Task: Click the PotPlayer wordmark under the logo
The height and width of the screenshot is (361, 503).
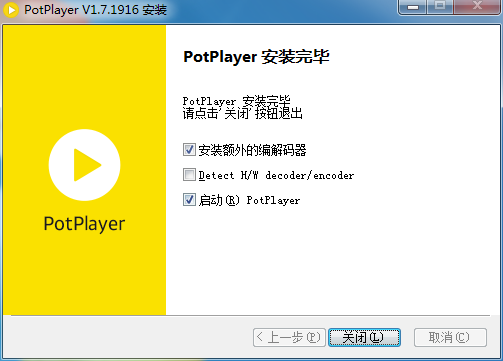Action: [x=84, y=224]
